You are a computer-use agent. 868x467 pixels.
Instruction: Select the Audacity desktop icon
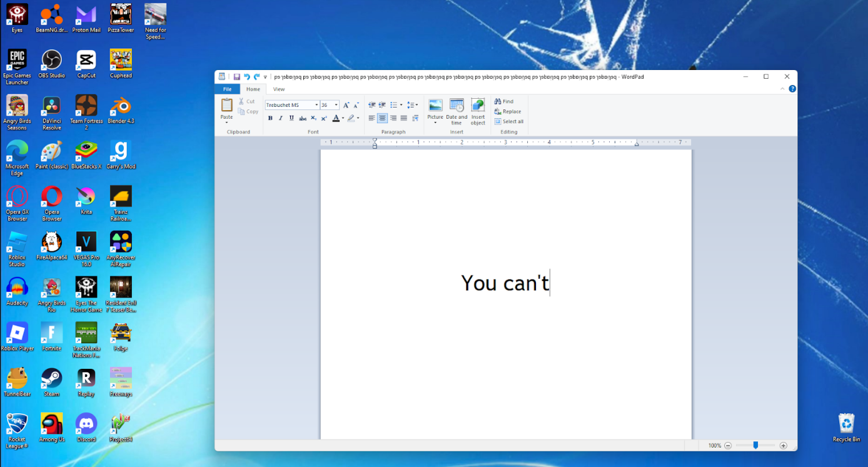[x=17, y=292]
